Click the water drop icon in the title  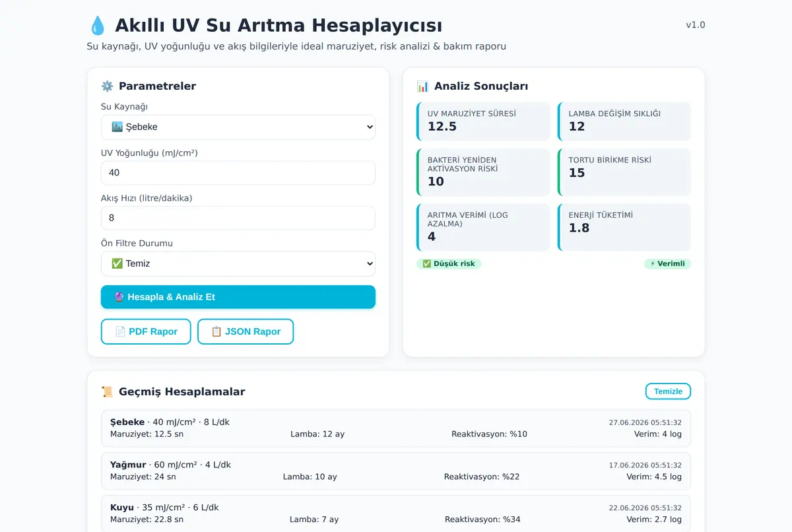[x=97, y=26]
